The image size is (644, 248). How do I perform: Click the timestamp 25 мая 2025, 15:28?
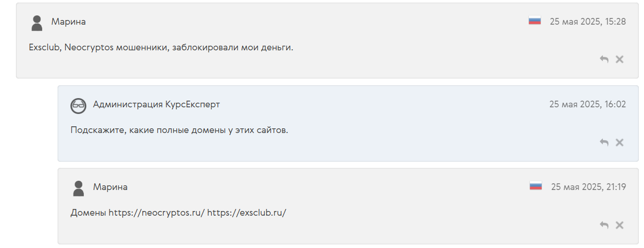(587, 22)
